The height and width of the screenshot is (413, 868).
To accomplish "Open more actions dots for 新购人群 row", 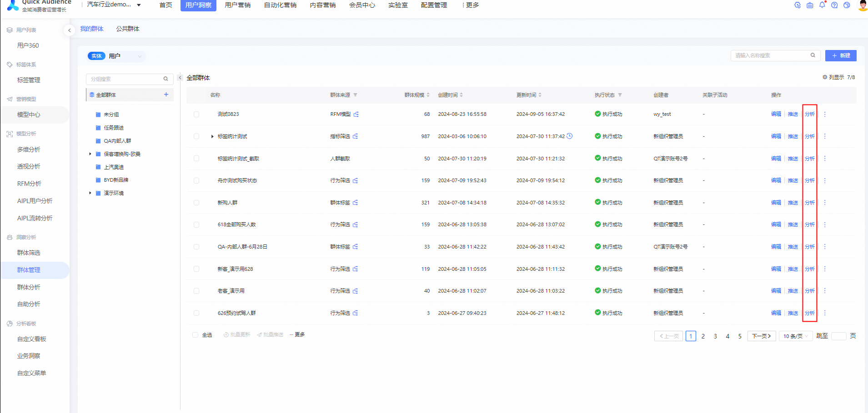I will pos(825,203).
